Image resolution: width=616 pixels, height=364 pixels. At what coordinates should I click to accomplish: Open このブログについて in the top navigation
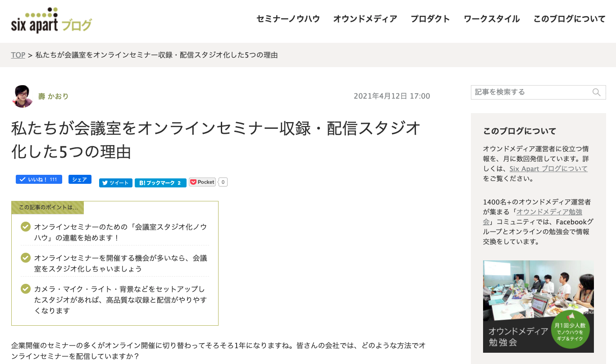pos(569,19)
